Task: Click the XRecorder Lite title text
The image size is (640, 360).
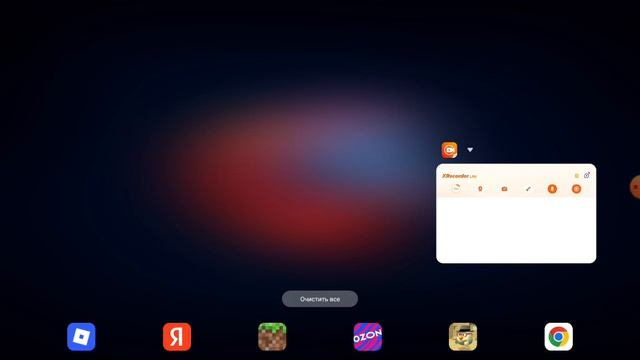Action: pos(459,176)
